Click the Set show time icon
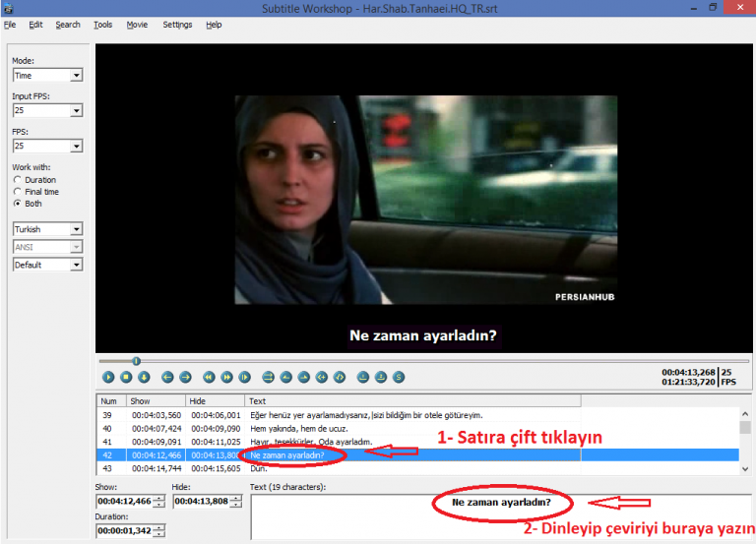Viewport: 756px width, 544px height. [x=285, y=378]
